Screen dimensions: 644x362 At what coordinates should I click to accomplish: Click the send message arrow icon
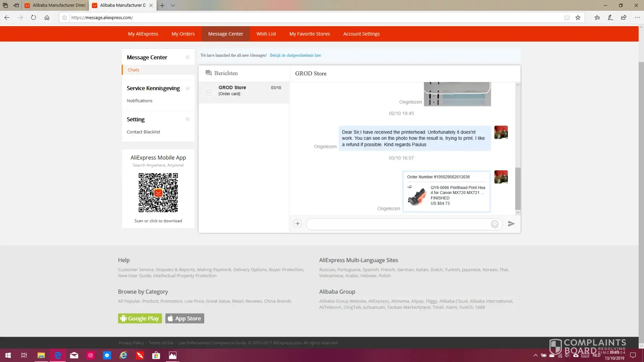pyautogui.click(x=511, y=224)
